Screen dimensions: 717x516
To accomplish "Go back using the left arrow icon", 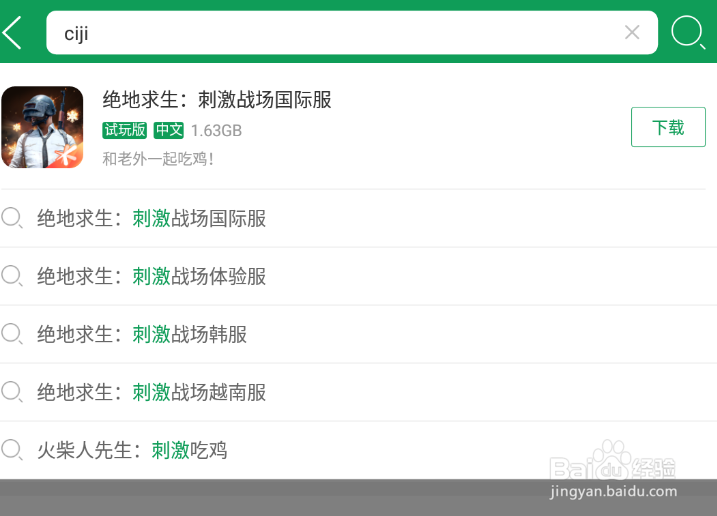I will (12, 32).
